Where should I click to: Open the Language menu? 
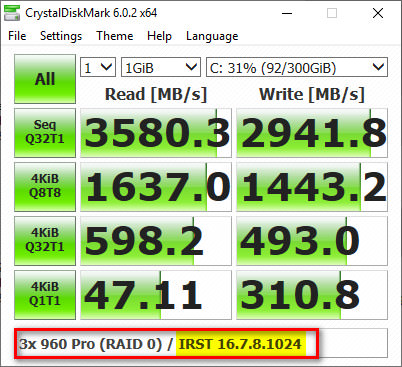[212, 36]
